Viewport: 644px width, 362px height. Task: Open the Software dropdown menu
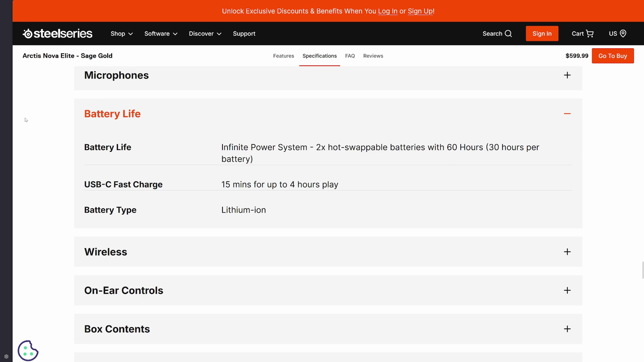click(161, 34)
